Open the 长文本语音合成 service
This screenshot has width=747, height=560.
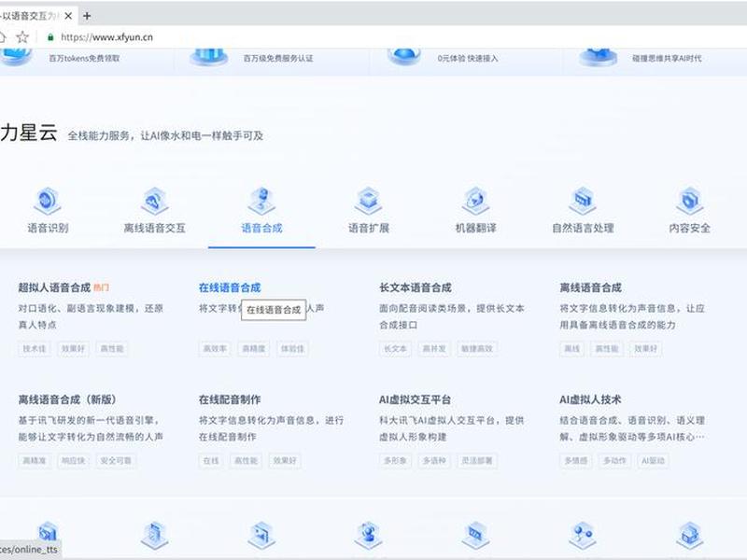click(416, 287)
